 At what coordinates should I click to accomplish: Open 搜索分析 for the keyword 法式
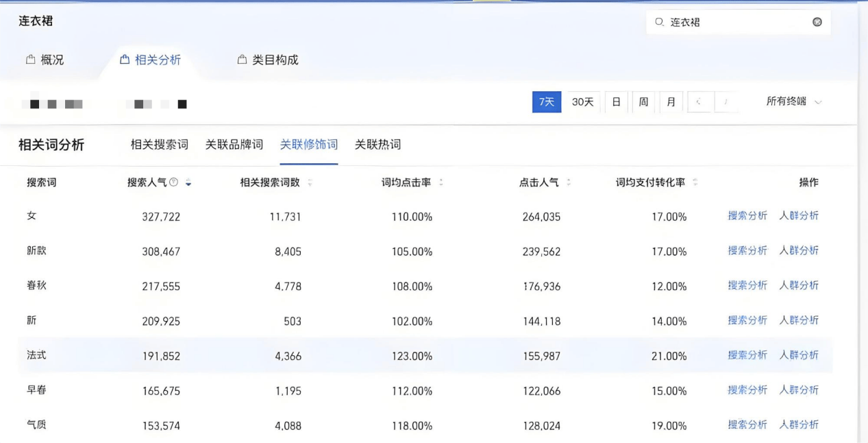tap(746, 355)
